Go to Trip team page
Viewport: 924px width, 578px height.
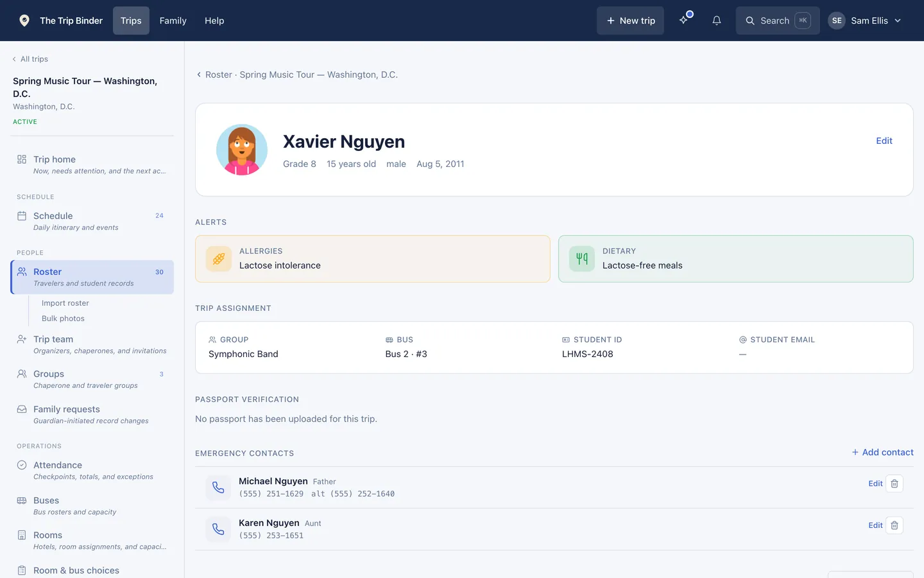coord(92,344)
